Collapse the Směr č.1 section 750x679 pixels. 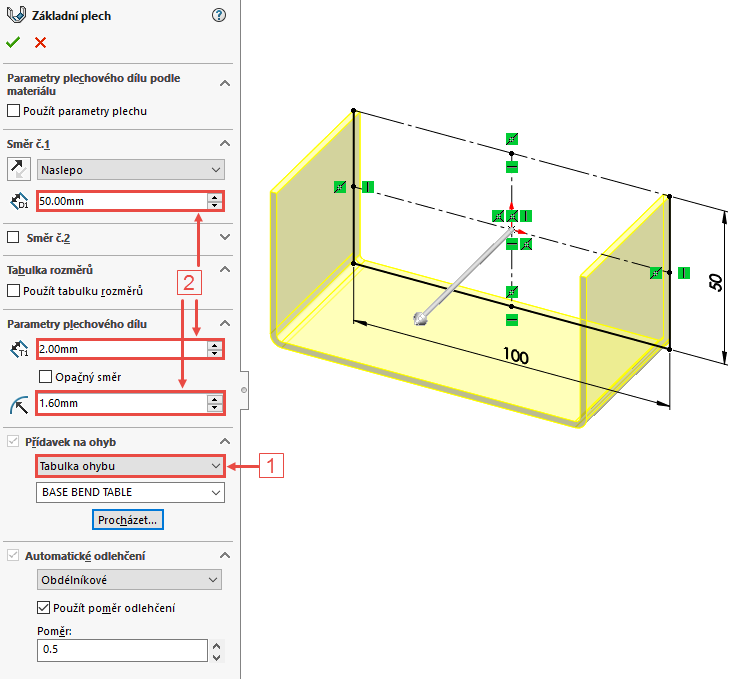coord(225,143)
